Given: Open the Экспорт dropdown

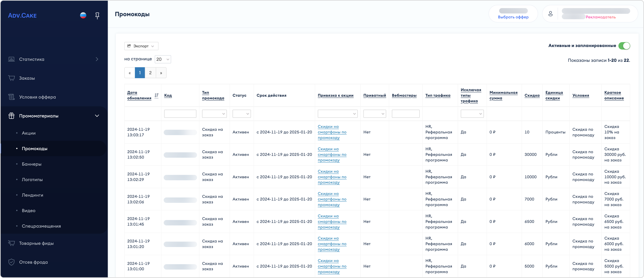Looking at the screenshot, I should (141, 46).
